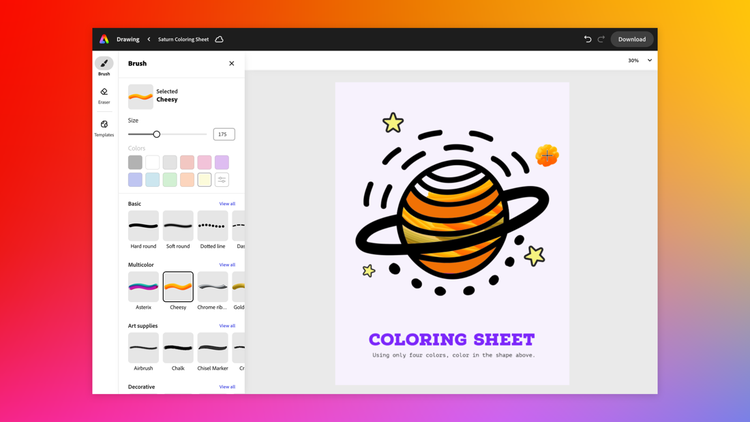Click the brush size slider handle
The width and height of the screenshot is (750, 422).
point(156,134)
